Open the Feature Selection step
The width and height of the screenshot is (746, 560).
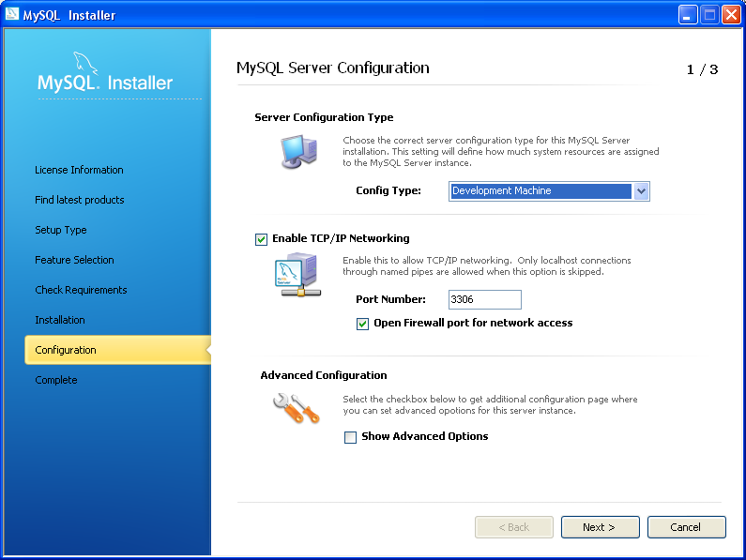click(74, 260)
